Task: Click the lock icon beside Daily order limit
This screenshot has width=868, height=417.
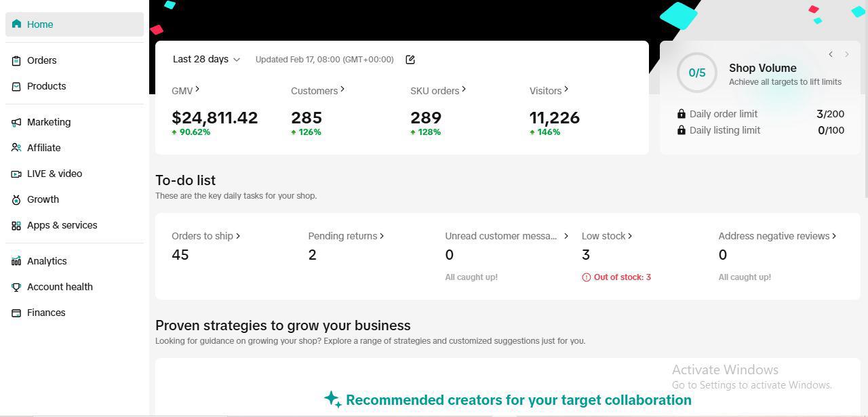Action: pyautogui.click(x=682, y=114)
